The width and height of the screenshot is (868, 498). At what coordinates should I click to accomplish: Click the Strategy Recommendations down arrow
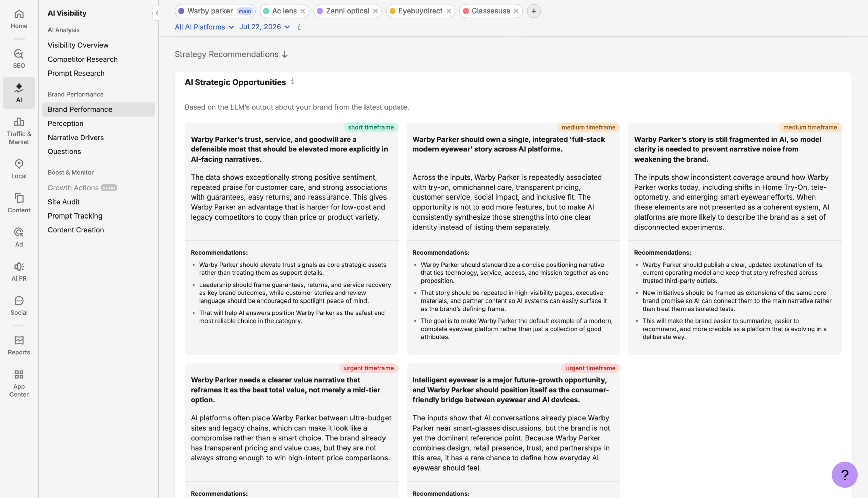point(285,55)
